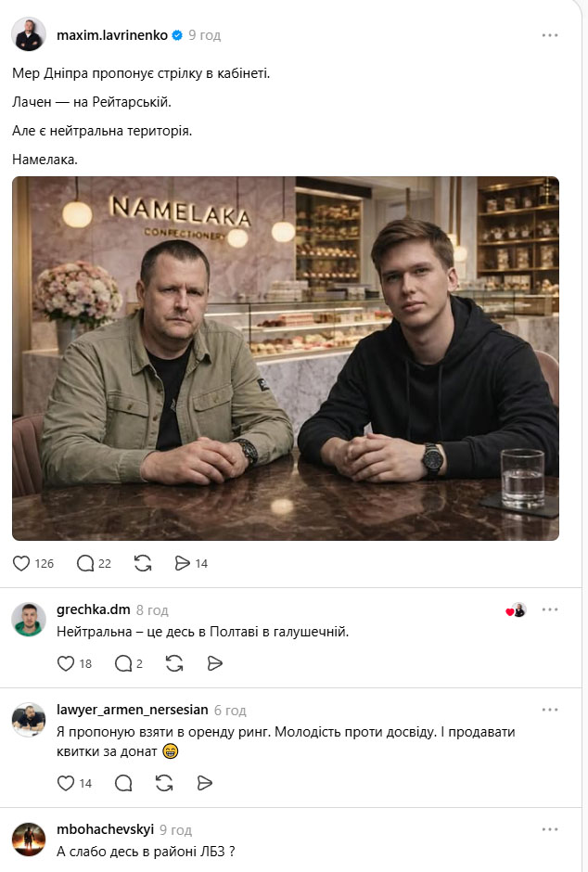Open more options on the mbohachevskyi comment

point(550,829)
